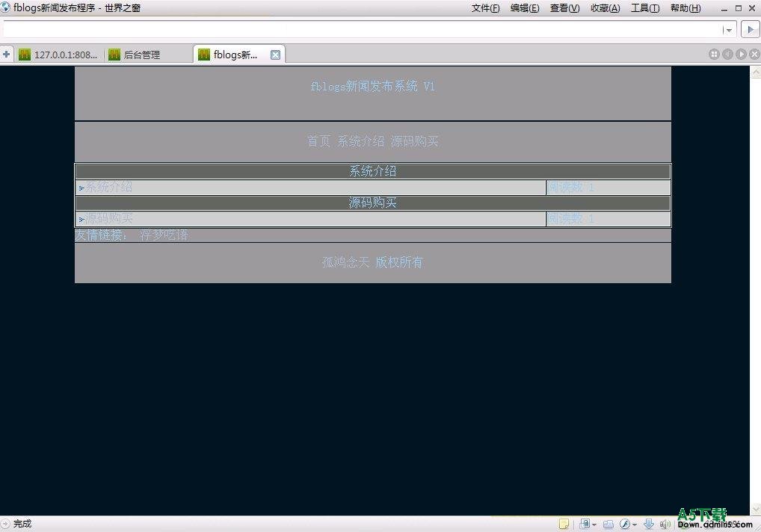Open the 帮助(H) menu

[685, 8]
